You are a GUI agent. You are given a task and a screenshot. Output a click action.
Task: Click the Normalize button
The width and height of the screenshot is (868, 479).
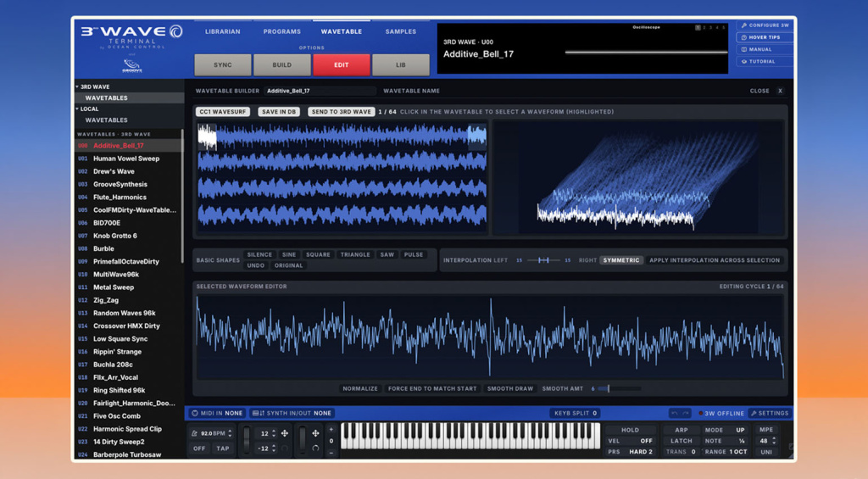pyautogui.click(x=359, y=389)
